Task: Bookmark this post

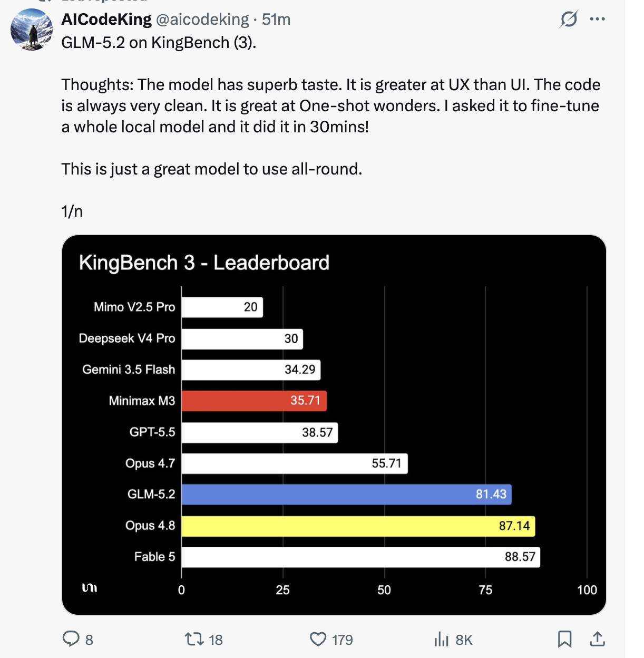Action: coord(564,639)
